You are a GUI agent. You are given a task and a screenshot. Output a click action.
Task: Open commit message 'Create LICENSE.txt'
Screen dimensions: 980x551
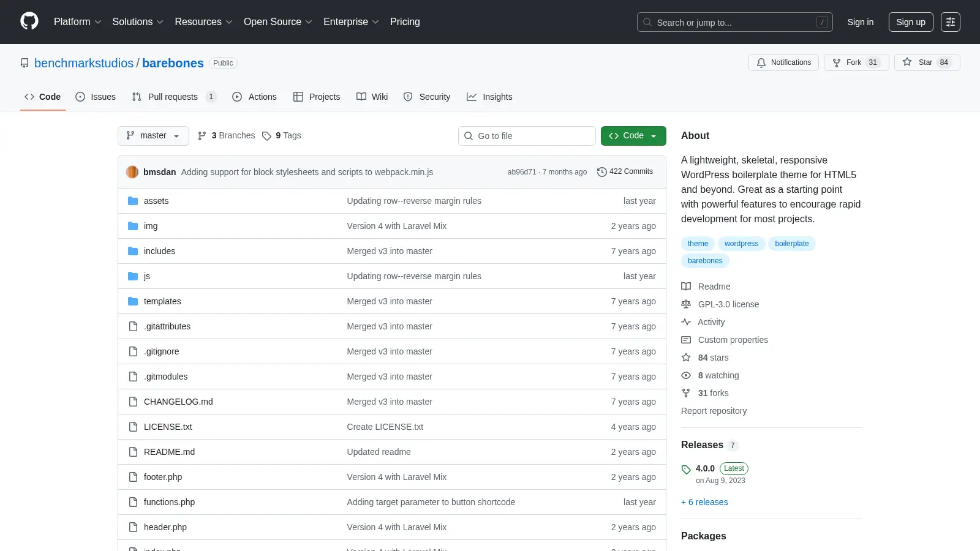point(385,427)
